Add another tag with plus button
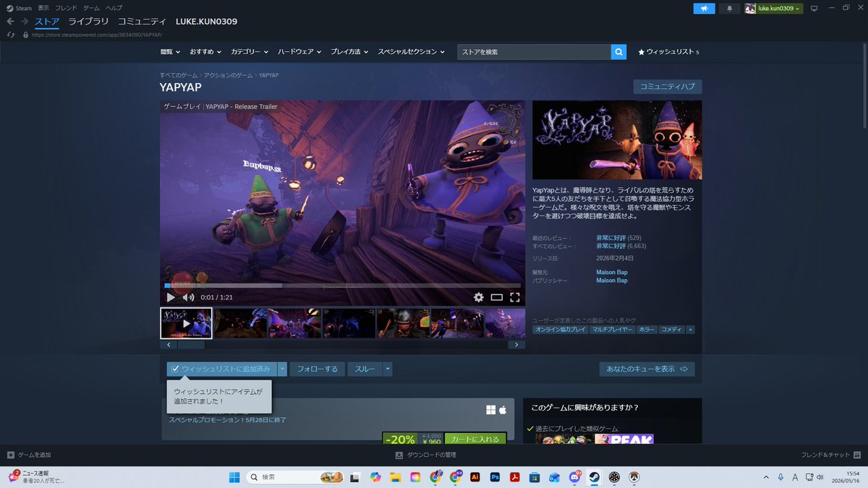The height and width of the screenshot is (488, 868). coord(690,329)
